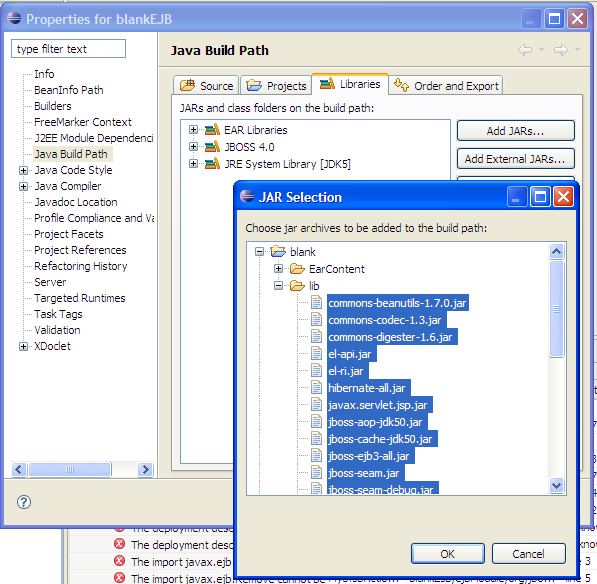
Task: Click the help question mark icon
Action: 24,502
